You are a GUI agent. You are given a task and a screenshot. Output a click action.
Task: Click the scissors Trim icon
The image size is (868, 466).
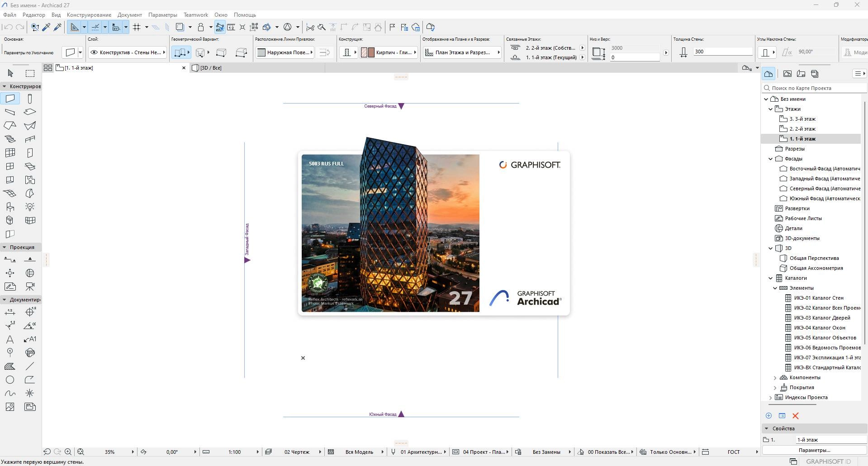[310, 27]
